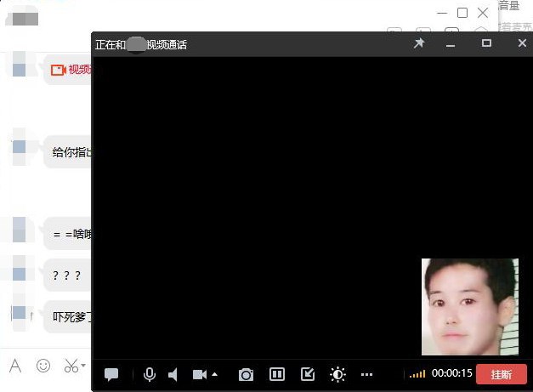
Task: Open the font format A tool
Action: (15, 366)
